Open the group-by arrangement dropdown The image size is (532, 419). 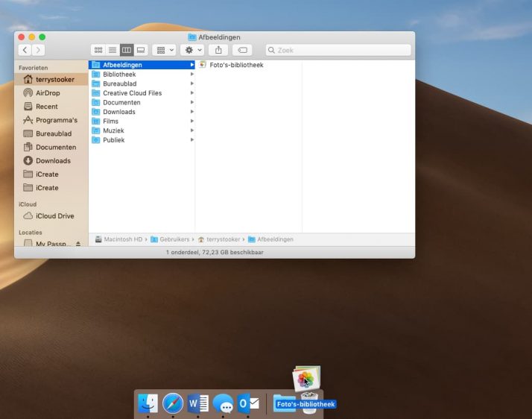pyautogui.click(x=164, y=50)
